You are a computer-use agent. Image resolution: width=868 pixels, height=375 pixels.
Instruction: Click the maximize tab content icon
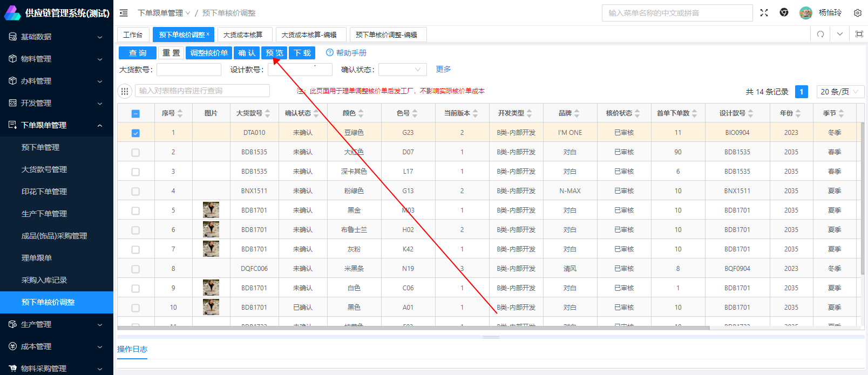(859, 35)
